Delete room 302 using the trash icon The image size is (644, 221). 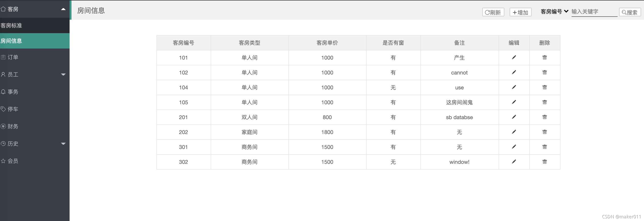tap(544, 162)
